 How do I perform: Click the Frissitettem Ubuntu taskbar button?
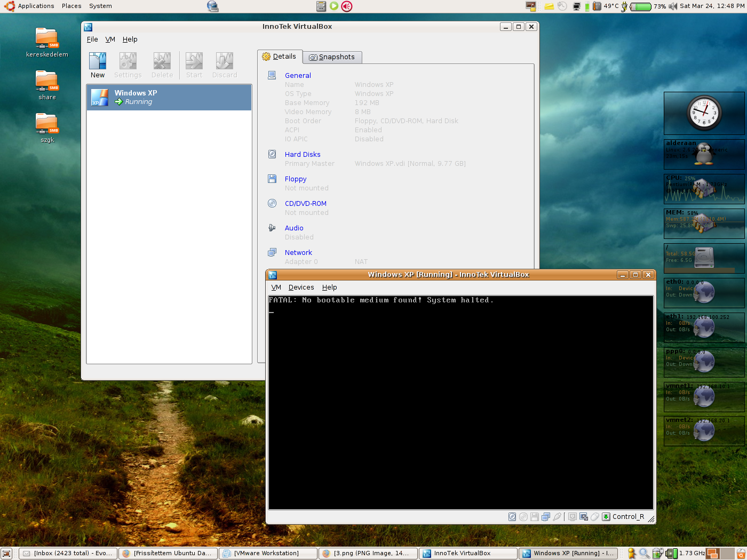tap(168, 553)
